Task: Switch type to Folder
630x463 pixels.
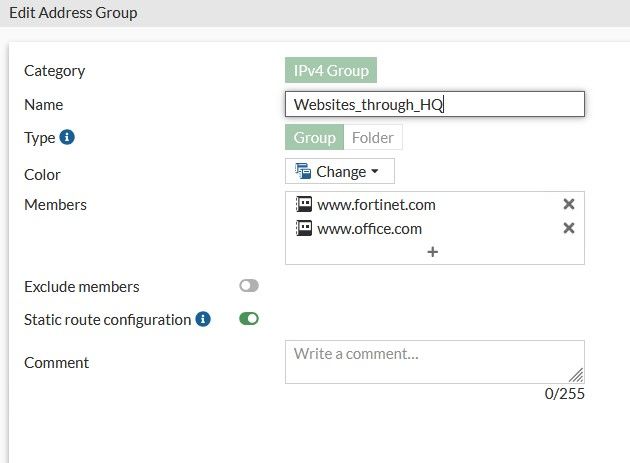Action: click(x=373, y=138)
